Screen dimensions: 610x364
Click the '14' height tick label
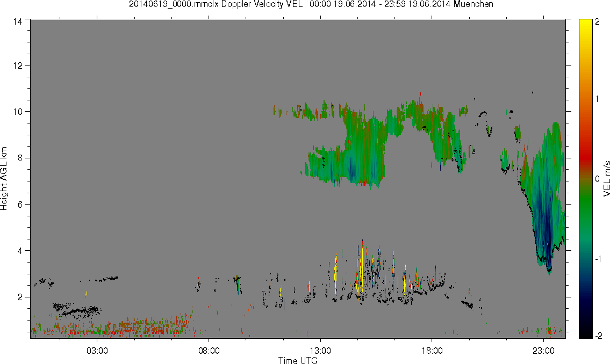[18, 22]
